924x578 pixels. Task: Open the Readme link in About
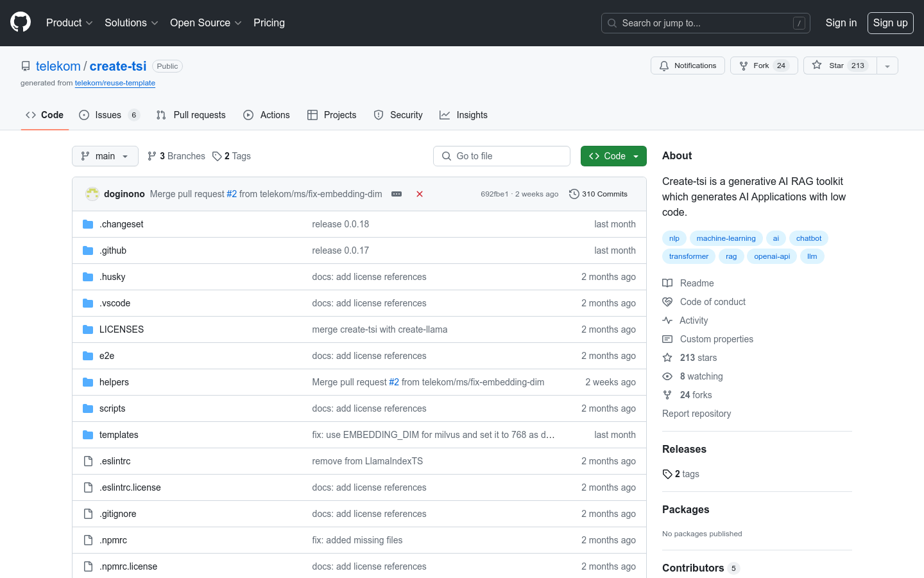coord(689,283)
